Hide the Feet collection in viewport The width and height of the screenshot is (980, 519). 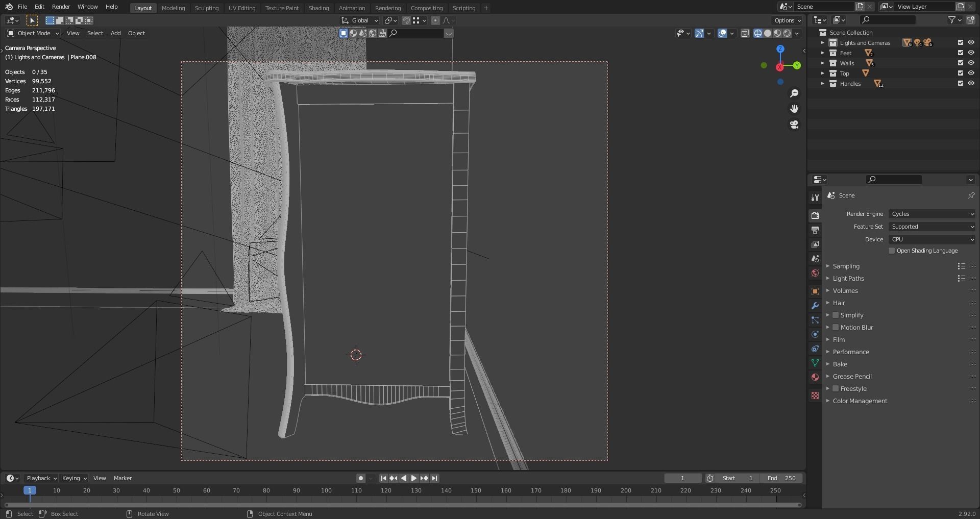(971, 53)
